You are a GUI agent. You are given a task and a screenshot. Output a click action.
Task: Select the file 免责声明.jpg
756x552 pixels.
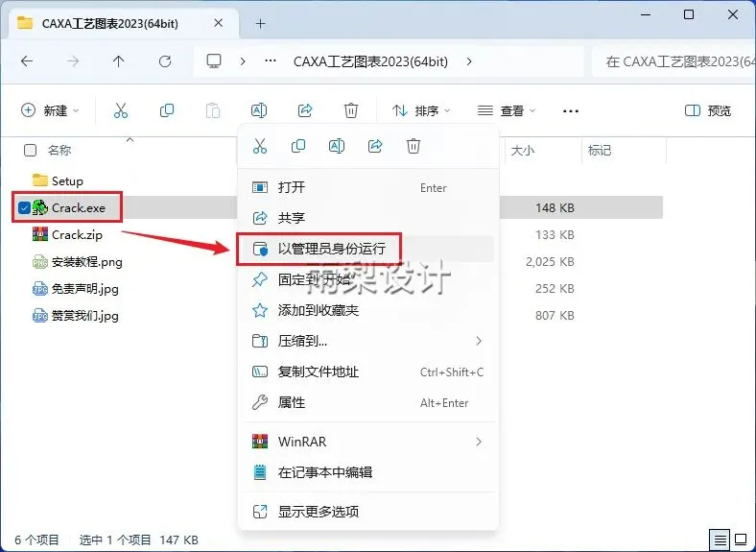(x=84, y=289)
